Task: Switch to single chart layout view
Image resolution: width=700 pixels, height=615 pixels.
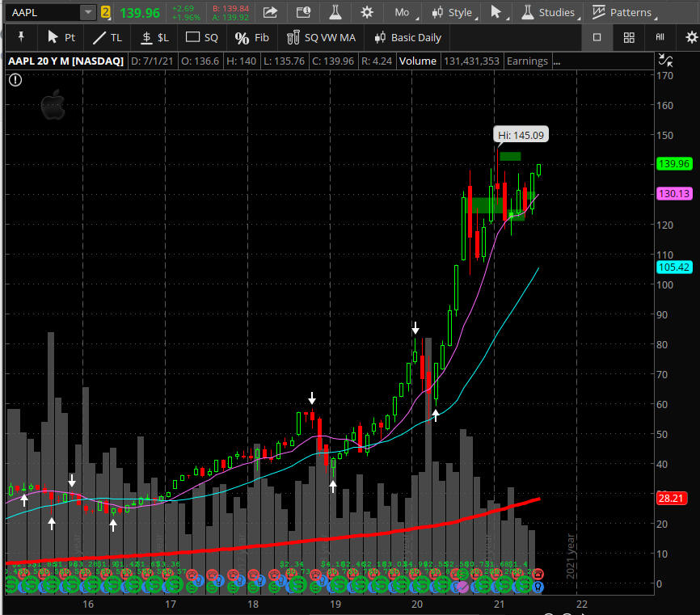Action: tap(597, 37)
